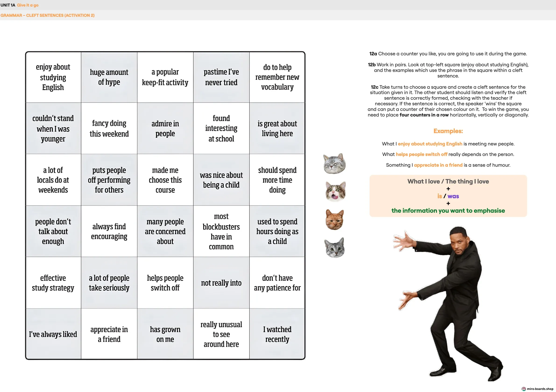Choose the 'has grown on me' square
The height and width of the screenshot is (392, 556).
tap(165, 334)
